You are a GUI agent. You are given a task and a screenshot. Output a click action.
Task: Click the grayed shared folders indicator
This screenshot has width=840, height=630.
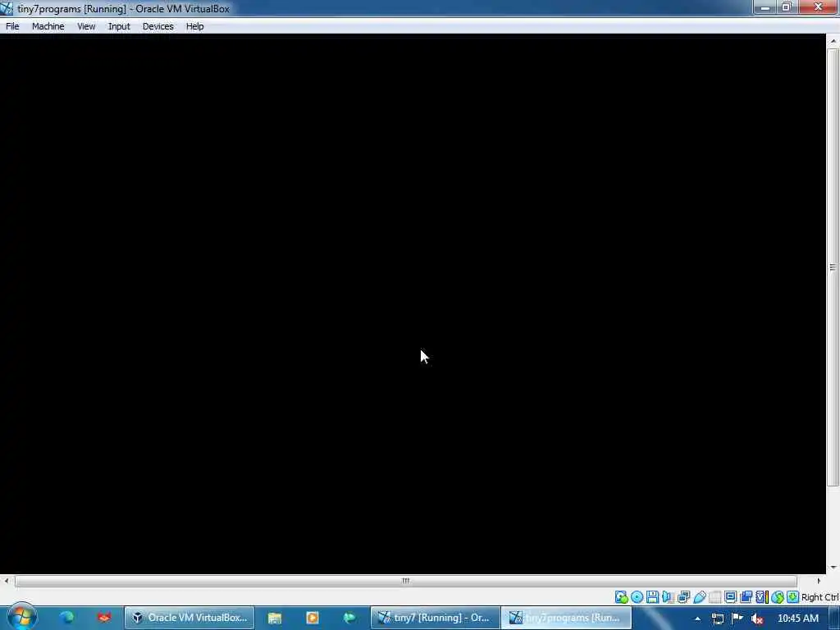[x=714, y=597]
